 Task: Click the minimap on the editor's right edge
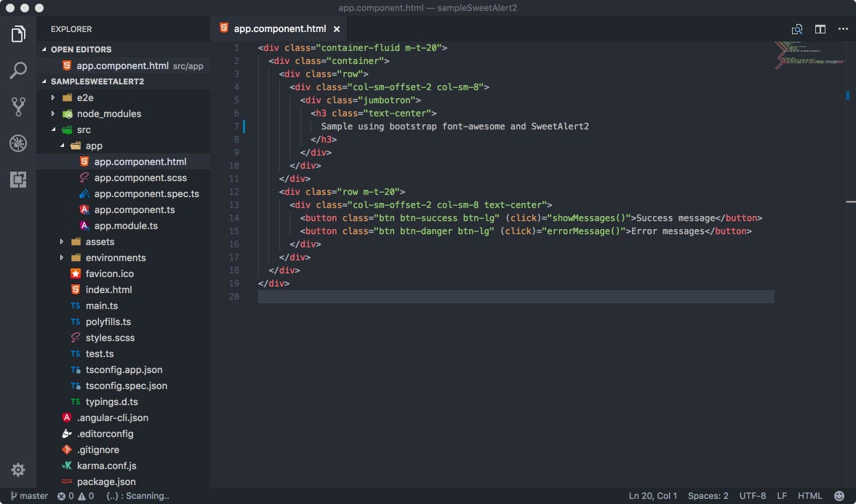[807, 58]
